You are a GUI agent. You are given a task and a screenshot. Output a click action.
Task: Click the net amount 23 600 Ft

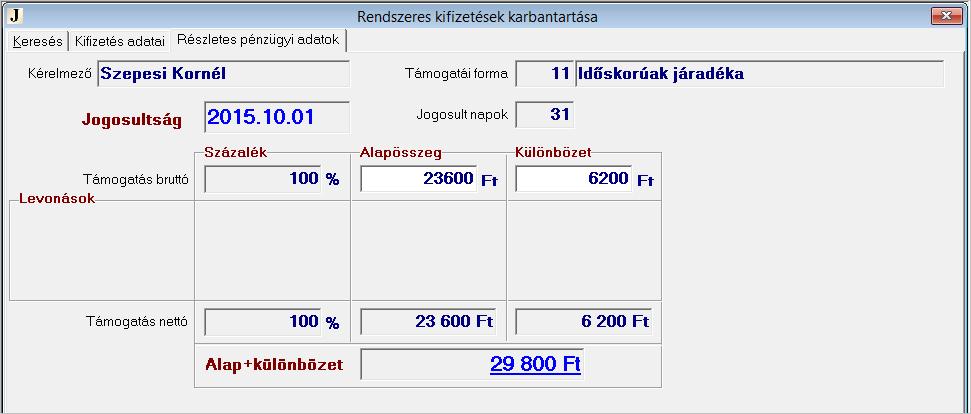[x=429, y=322]
